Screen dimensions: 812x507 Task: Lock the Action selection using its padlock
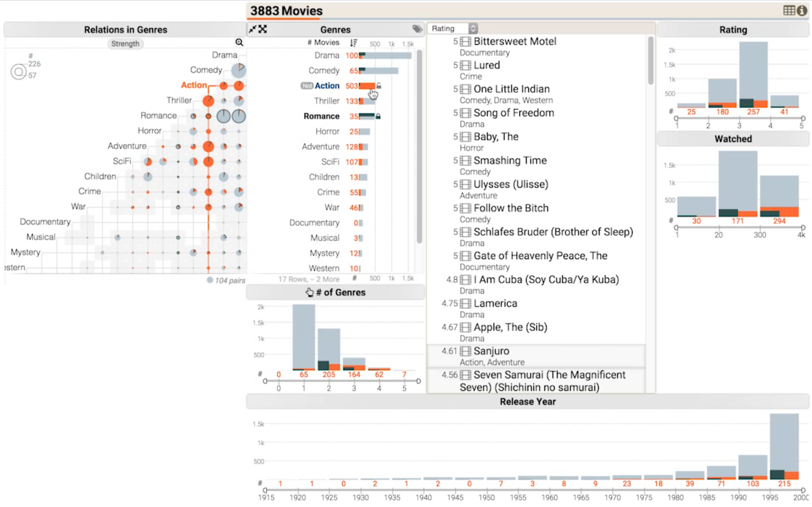[379, 86]
